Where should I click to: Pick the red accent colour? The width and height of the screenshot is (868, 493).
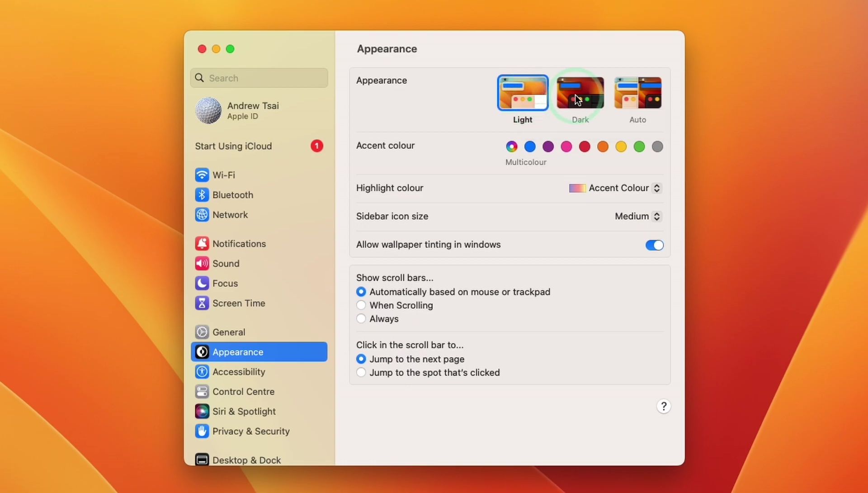click(x=585, y=147)
